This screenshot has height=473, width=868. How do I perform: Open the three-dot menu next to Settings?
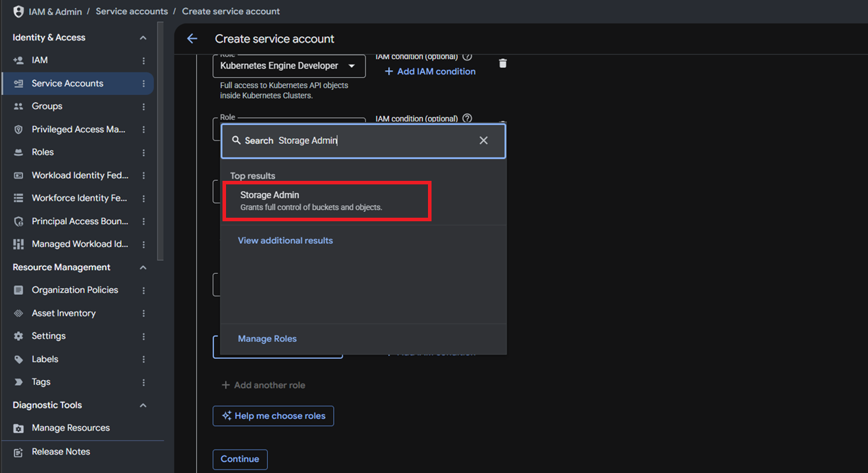pos(144,336)
